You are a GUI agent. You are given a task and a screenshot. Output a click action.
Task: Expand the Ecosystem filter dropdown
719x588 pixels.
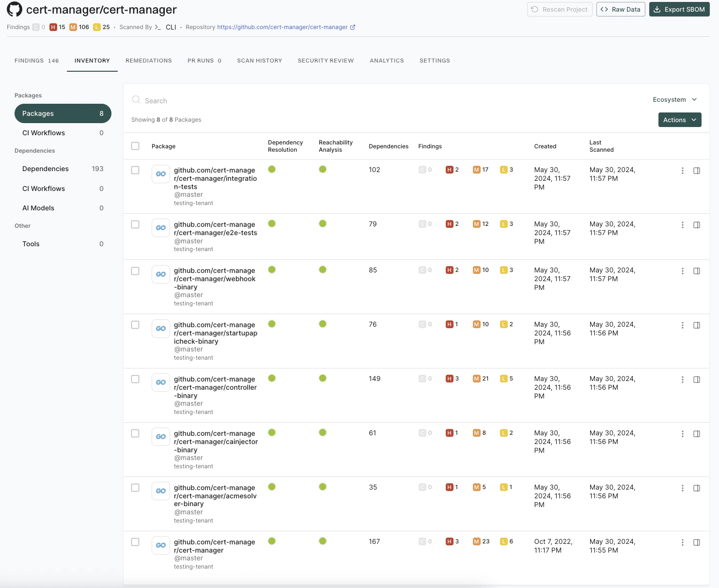click(x=674, y=99)
